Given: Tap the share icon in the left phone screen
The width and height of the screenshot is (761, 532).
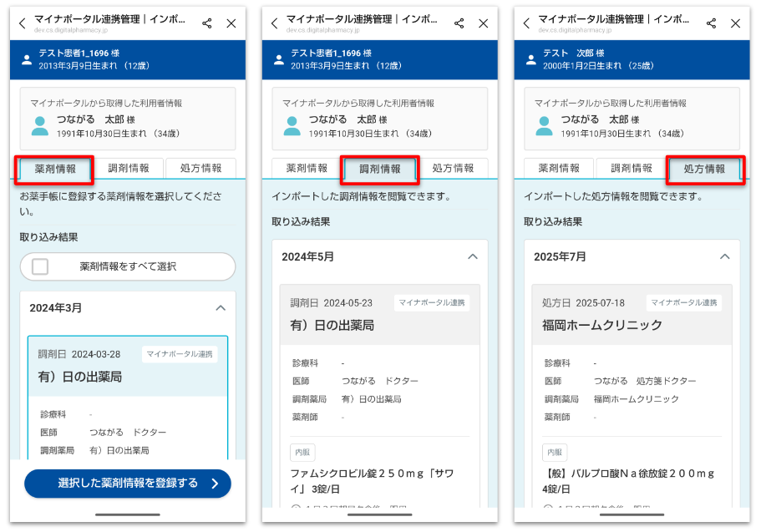Looking at the screenshot, I should point(207,23).
